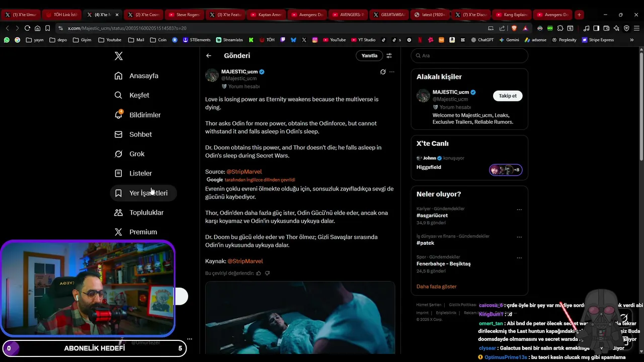Switch to the Steve Rogers browser tab
This screenshot has width=644, height=362.
pyautogui.click(x=184, y=15)
